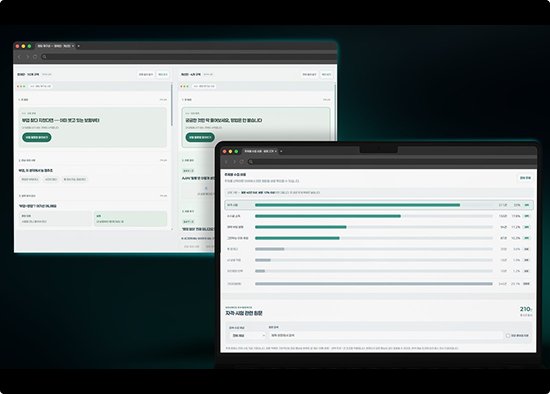550x394 pixels.
Task: Select the full-width gray bar row showing 29.1%
Action: [x=379, y=283]
